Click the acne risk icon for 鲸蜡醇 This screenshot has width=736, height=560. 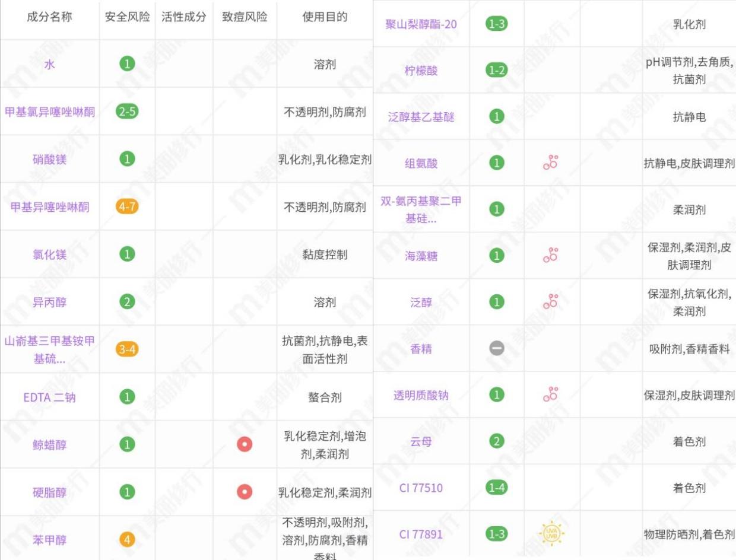(245, 444)
